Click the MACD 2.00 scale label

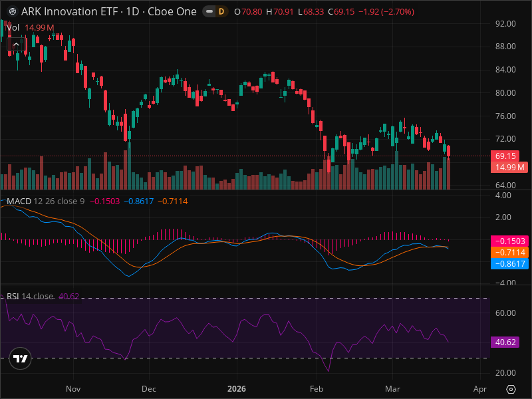[503, 217]
